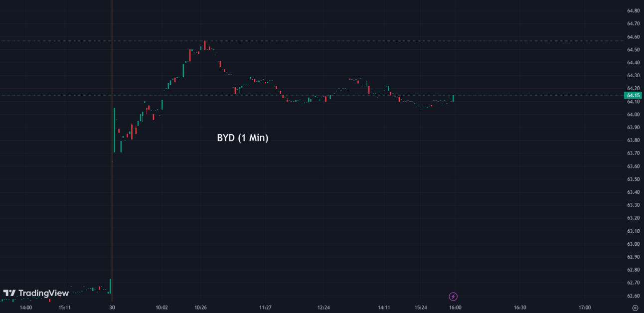Open chart settings gear icon
Image resolution: width=644 pixels, height=313 pixels.
pyautogui.click(x=635, y=308)
